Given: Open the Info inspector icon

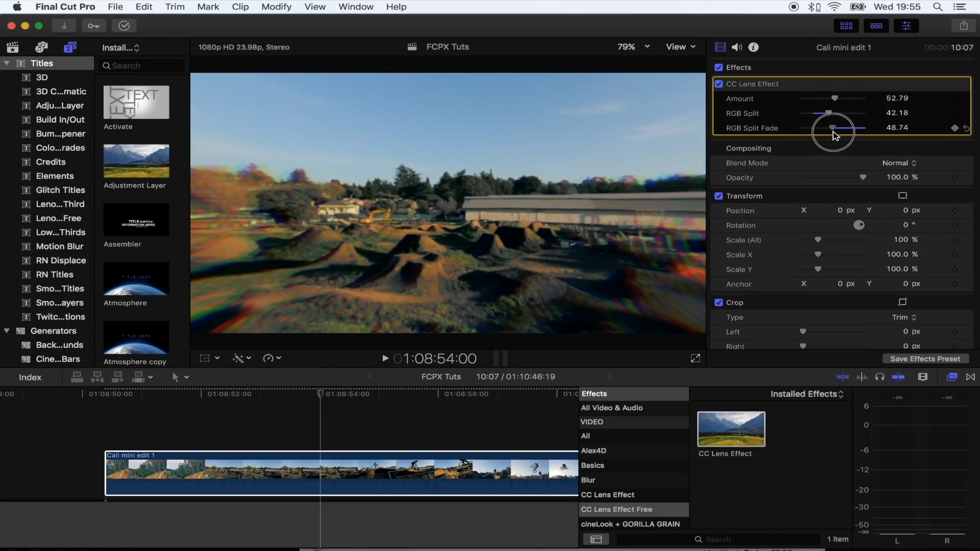Looking at the screenshot, I should tap(754, 47).
